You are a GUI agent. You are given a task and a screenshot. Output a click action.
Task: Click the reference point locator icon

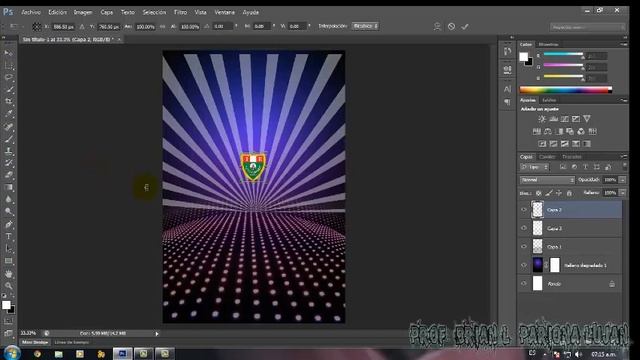pyautogui.click(x=36, y=27)
